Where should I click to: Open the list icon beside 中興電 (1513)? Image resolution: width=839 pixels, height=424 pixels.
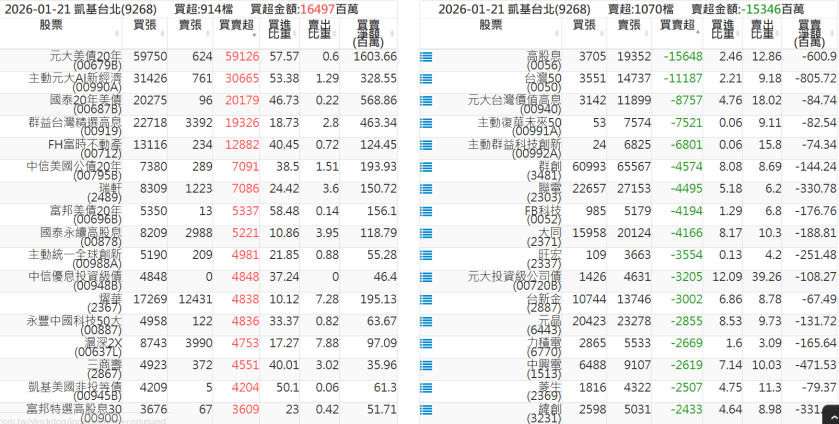[x=426, y=364]
